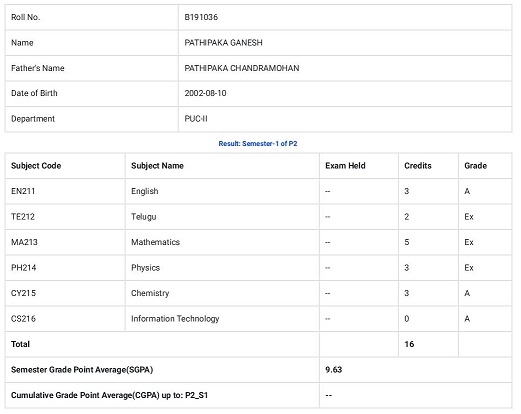Select the MA213 Mathematics row code
This screenshot has width=521, height=414.
pyautogui.click(x=24, y=242)
